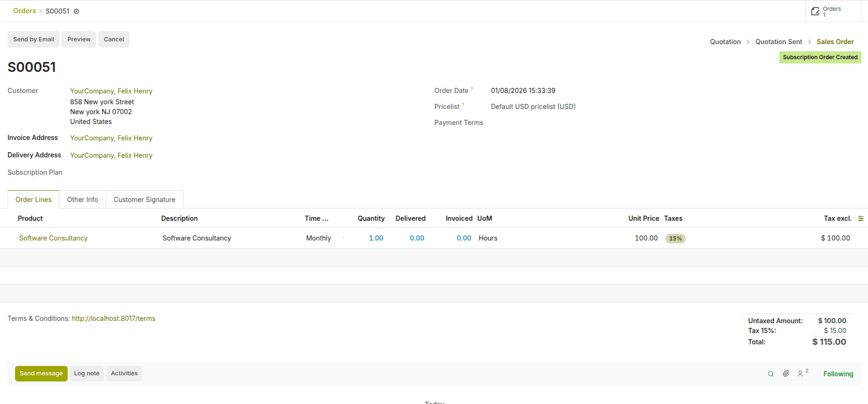The height and width of the screenshot is (404, 868).
Task: Click the Log note button
Action: coord(87,373)
